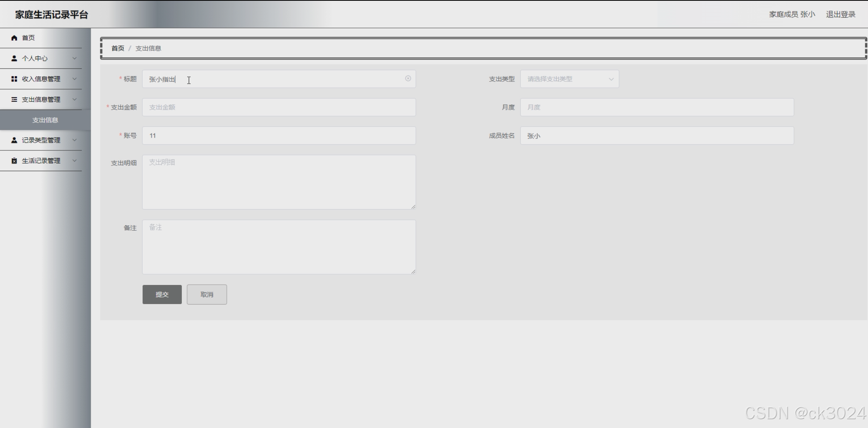The image size is (868, 428).
Task: Log out via 退出登录 link
Action: pos(841,14)
